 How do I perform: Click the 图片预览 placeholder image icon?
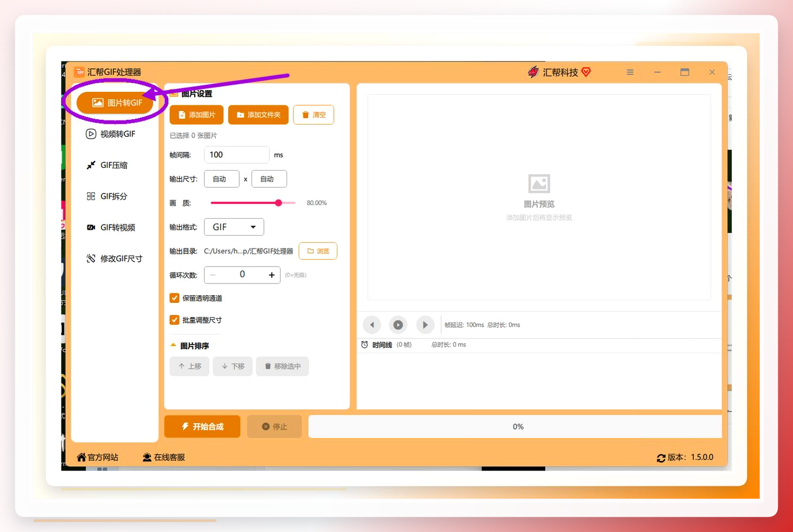tap(539, 184)
